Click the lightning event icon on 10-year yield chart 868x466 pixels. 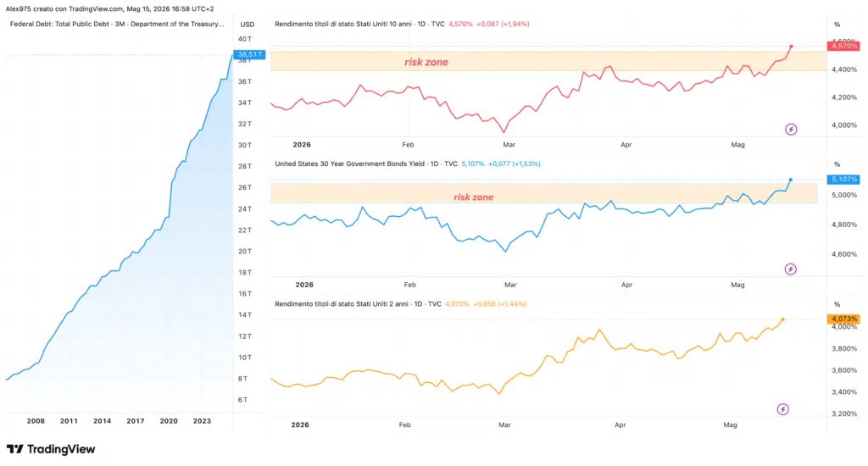791,130
